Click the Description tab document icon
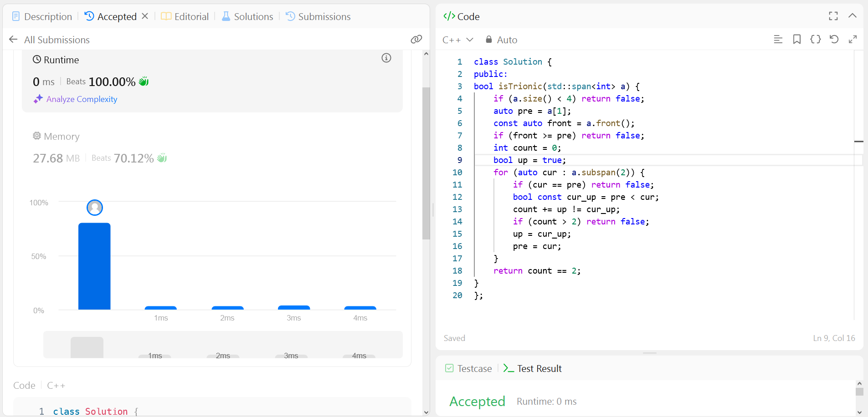Viewport: 868px width, 417px height. click(x=16, y=16)
